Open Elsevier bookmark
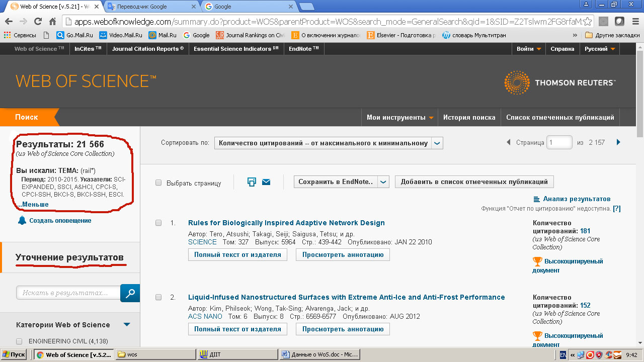644x362 pixels. [x=401, y=35]
